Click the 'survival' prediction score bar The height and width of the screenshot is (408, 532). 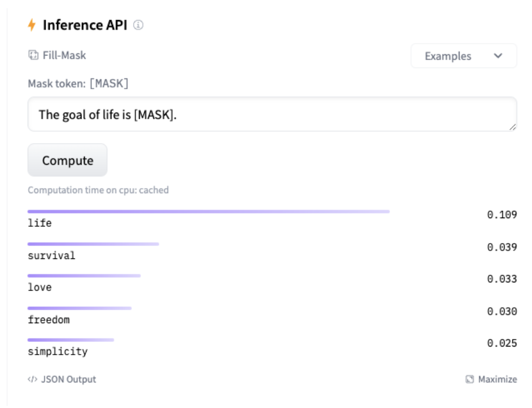point(93,244)
